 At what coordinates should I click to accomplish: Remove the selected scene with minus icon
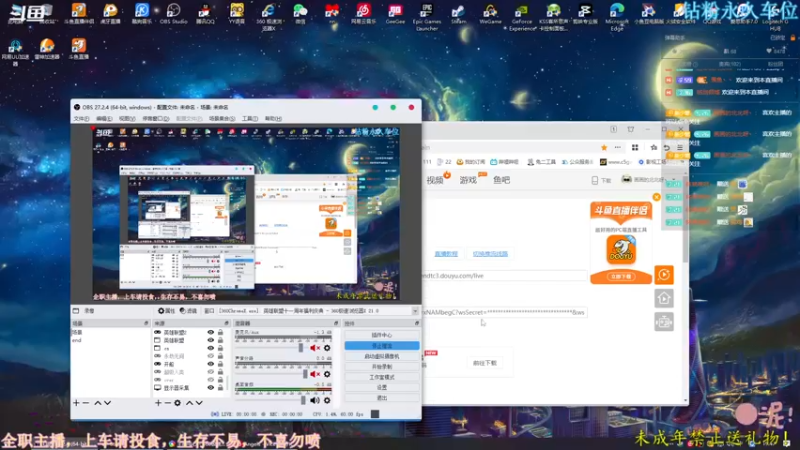click(x=86, y=403)
